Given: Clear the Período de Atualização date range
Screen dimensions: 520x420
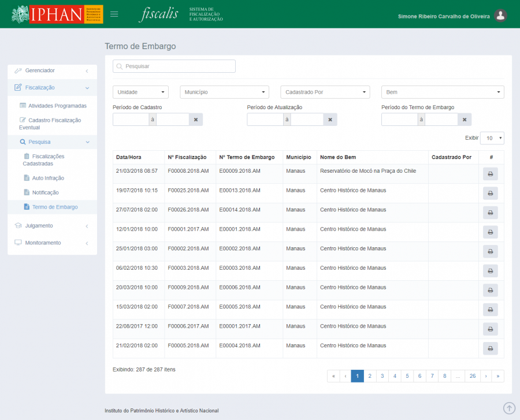Looking at the screenshot, I should point(330,120).
